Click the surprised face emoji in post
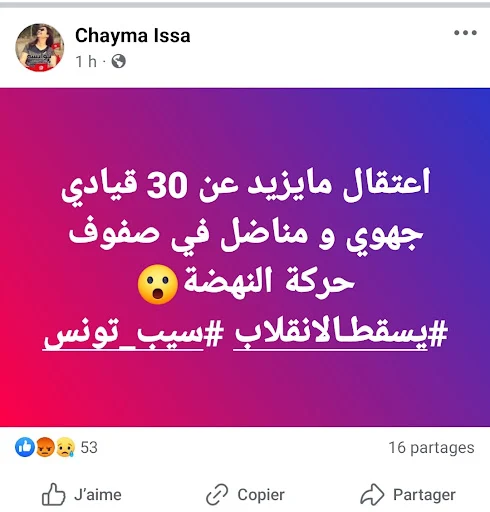The height and width of the screenshot is (512, 490). coord(158,284)
